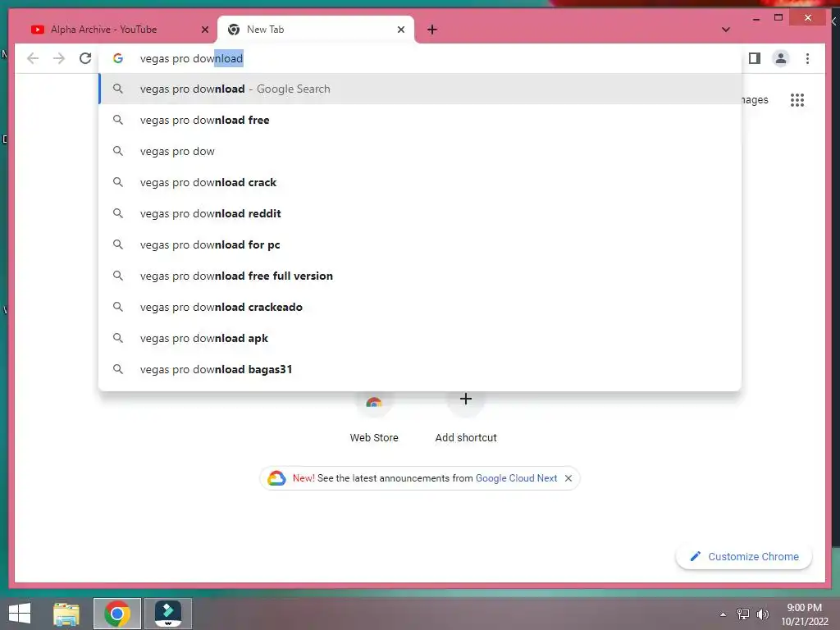Open the Google apps grid
This screenshot has width=840, height=630.
coord(797,99)
